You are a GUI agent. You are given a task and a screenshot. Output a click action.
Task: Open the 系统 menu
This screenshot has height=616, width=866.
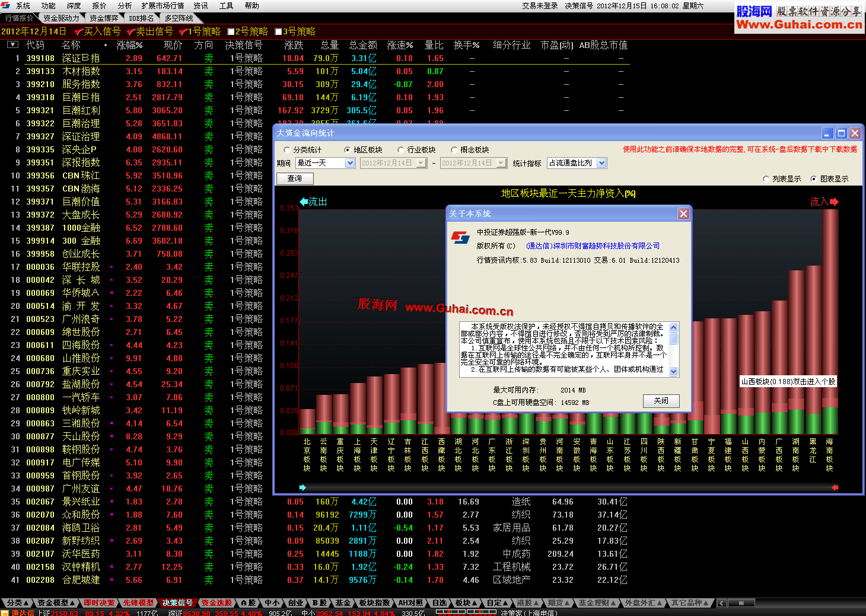click(23, 6)
